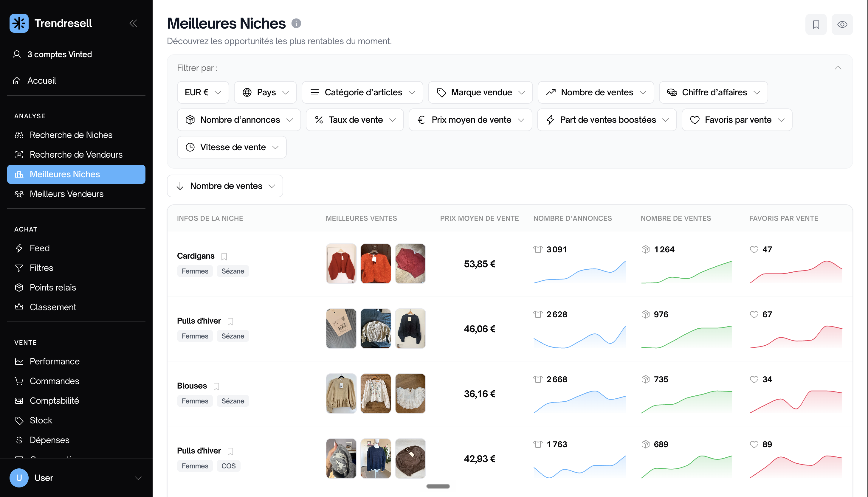Click the Filtres funnel icon
Image resolution: width=868 pixels, height=497 pixels.
[19, 268]
